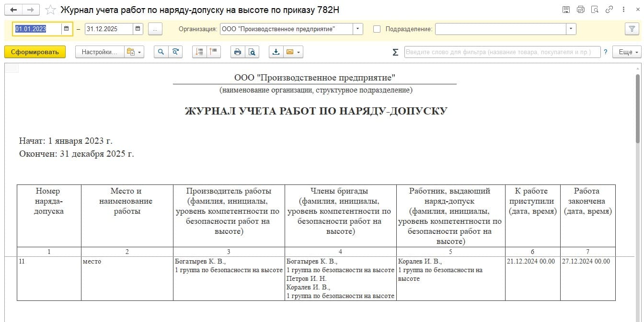Select the 'Окончен: 31 декабря 2025 г.' line
The image size is (644, 322).
77,154
